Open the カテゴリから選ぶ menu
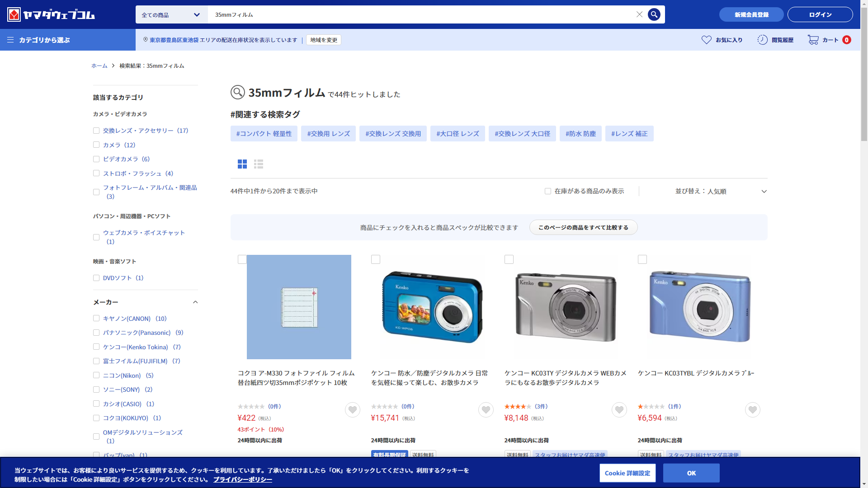Image resolution: width=868 pixels, height=488 pixels. (39, 40)
